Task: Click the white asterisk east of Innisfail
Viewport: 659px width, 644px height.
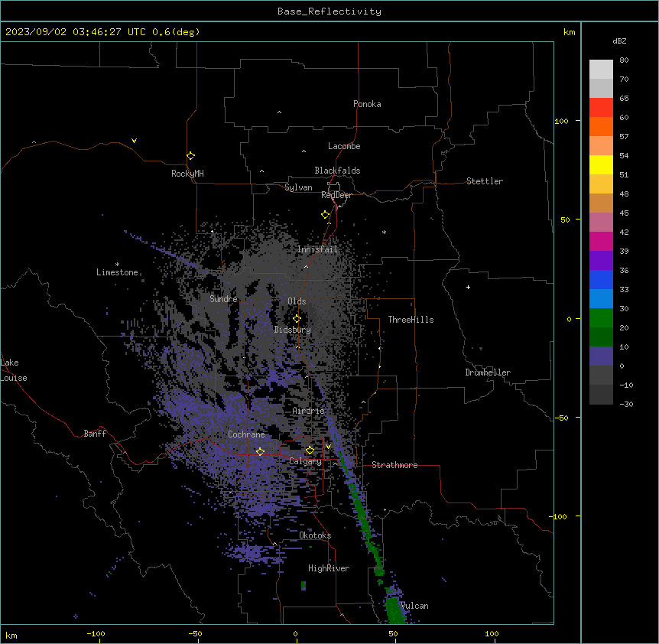Action: (x=384, y=232)
